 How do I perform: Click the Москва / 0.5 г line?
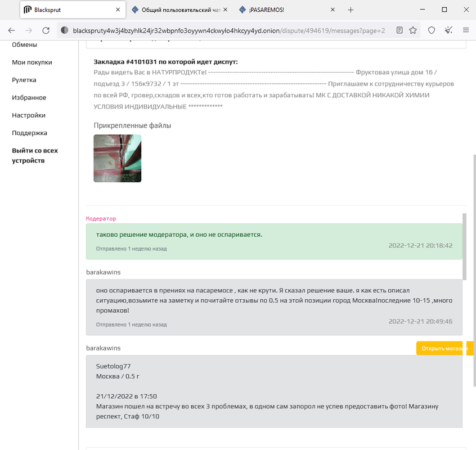pyautogui.click(x=118, y=376)
